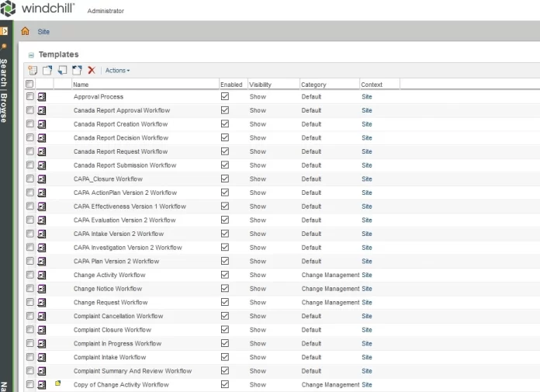540x392 pixels.
Task: Click workflow icon beside Canada Report Approval Workflow
Action: (42, 110)
